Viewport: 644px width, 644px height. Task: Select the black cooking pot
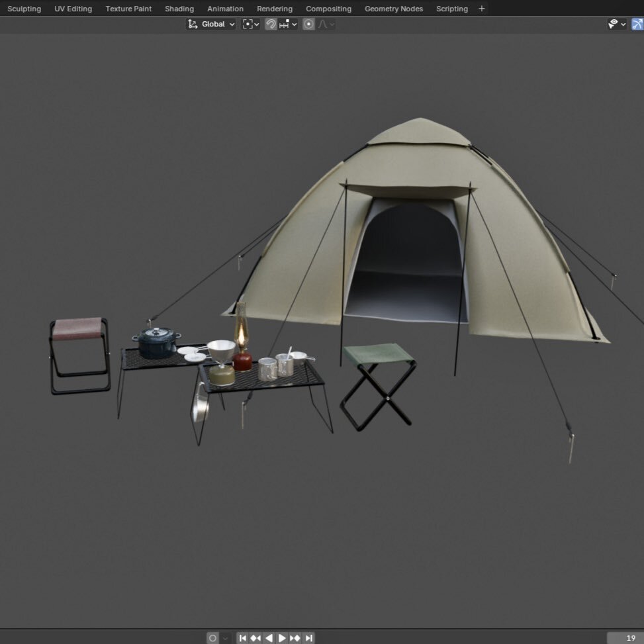[156, 344]
